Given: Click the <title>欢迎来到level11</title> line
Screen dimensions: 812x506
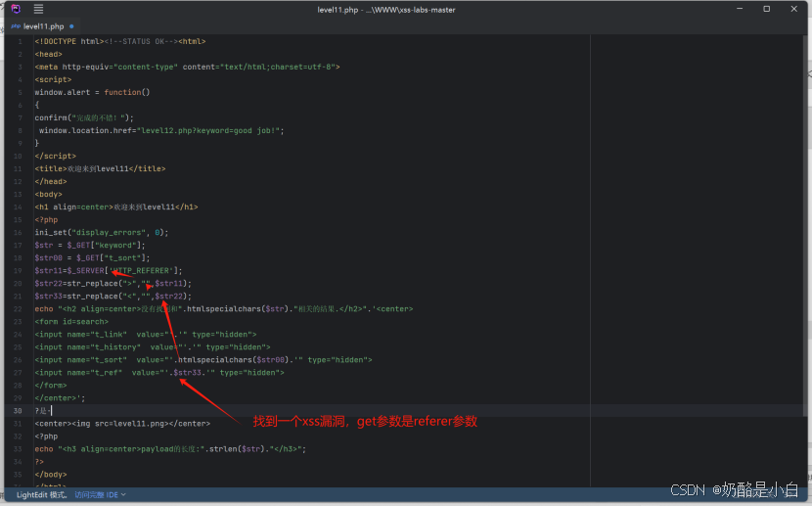Looking at the screenshot, I should tap(100, 169).
